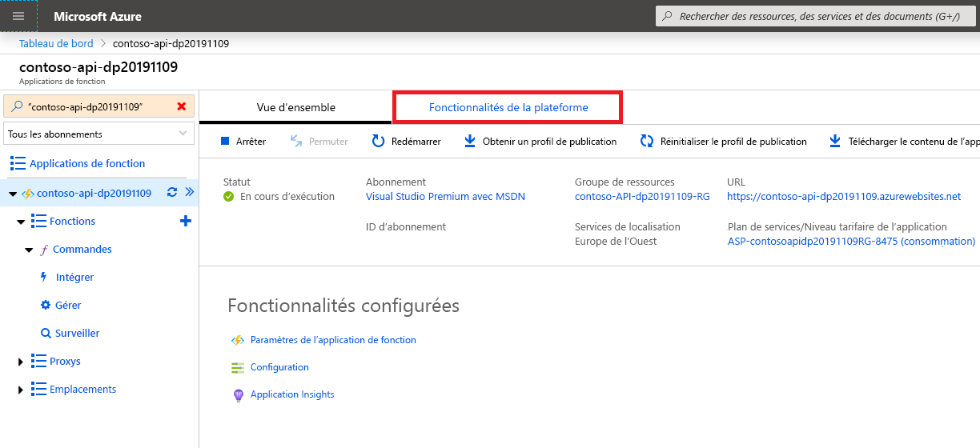980x448 pixels.
Task: Open contoso-API-dp20191109-RG resource group link
Action: coord(642,197)
